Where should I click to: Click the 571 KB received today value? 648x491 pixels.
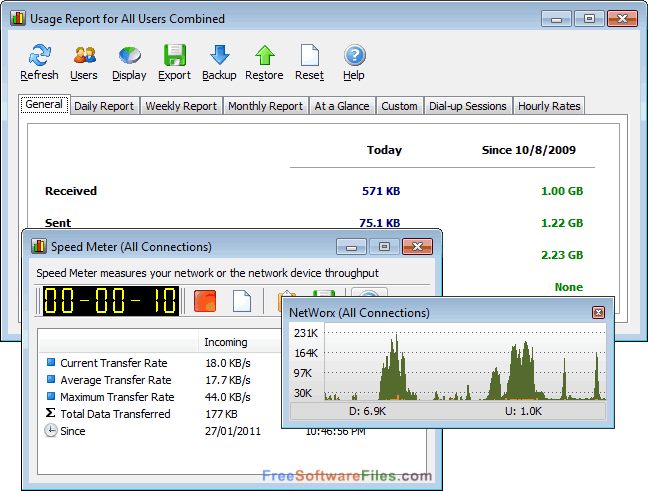pyautogui.click(x=381, y=191)
